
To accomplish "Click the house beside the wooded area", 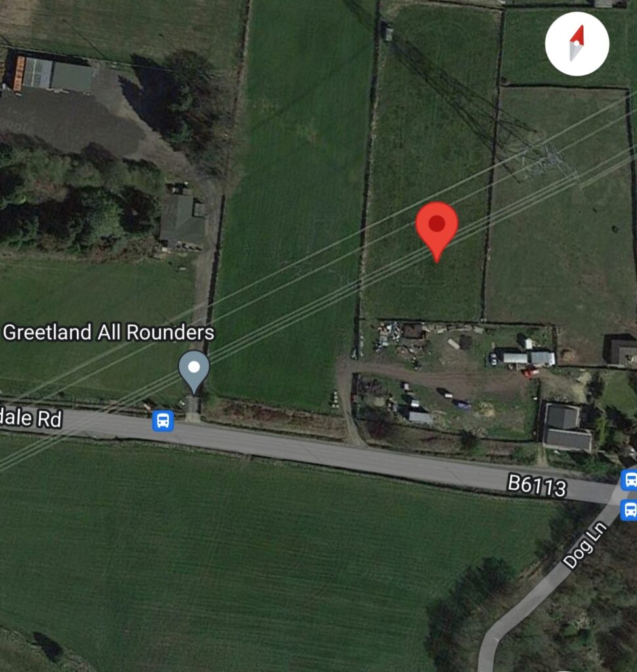I will coord(183,219).
